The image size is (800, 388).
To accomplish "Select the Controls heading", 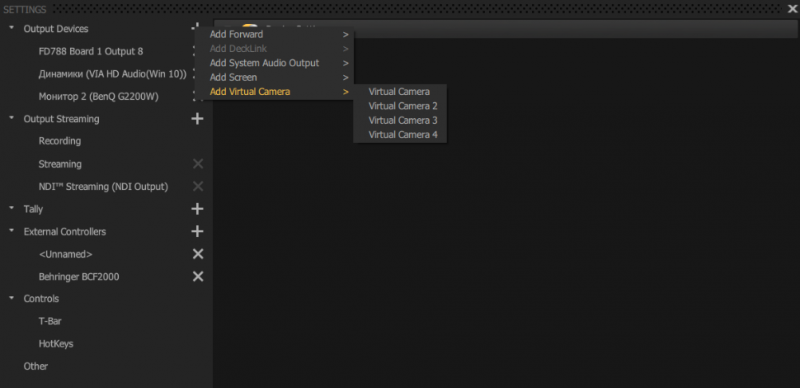I will click(x=41, y=299).
